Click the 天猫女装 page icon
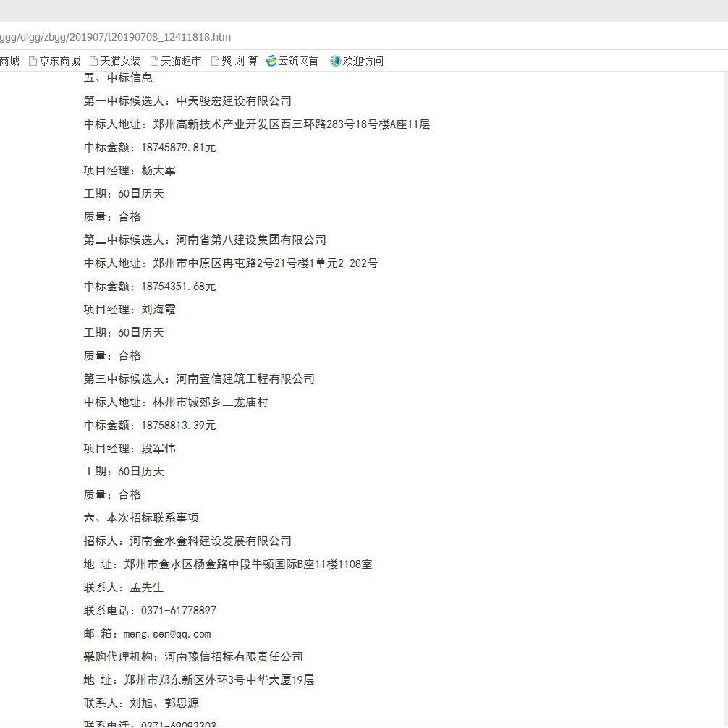Screen dimensions: 728x728 point(93,62)
